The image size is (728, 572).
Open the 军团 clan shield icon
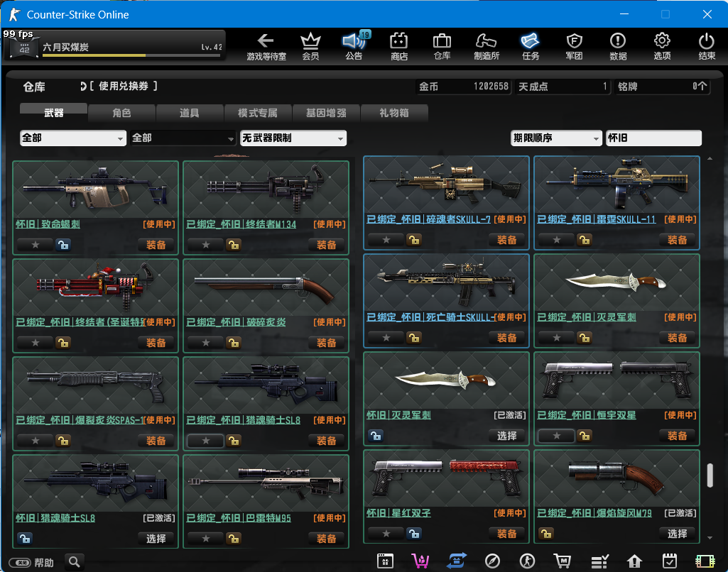click(x=575, y=46)
